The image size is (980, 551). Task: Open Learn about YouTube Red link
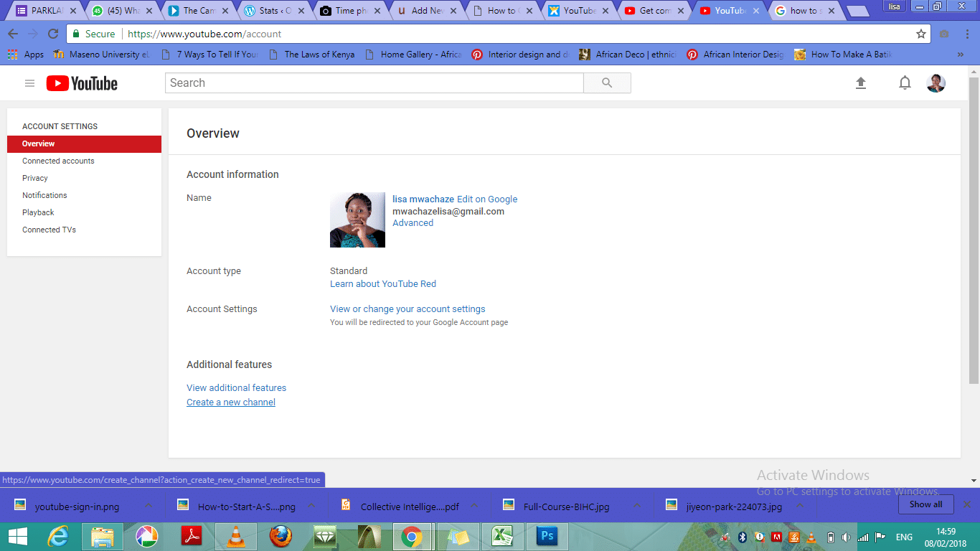coord(383,284)
